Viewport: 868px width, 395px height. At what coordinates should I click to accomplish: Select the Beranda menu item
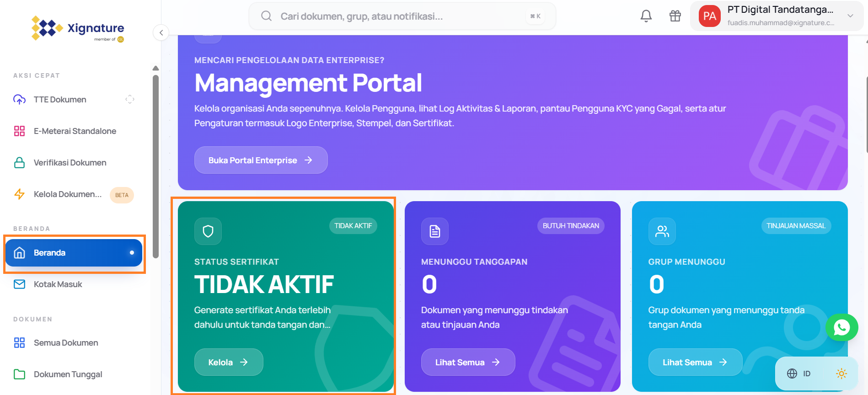click(74, 253)
